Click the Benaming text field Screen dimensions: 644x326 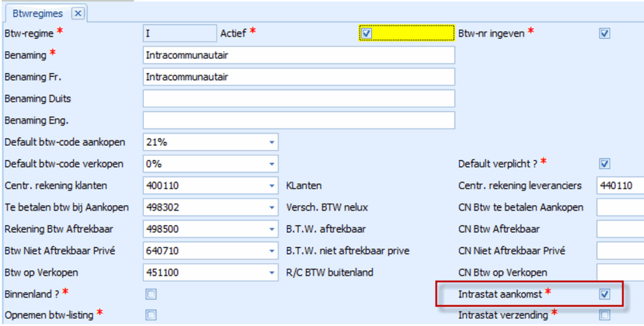(299, 55)
